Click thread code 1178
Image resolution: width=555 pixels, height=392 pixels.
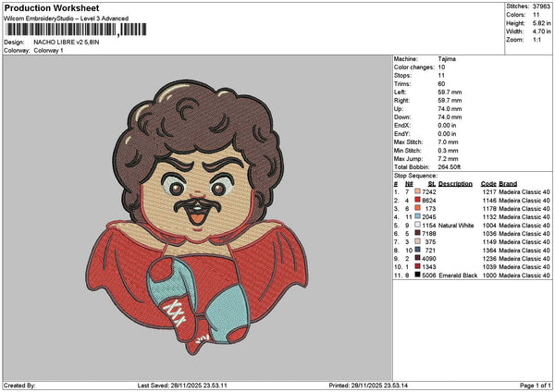click(489, 209)
